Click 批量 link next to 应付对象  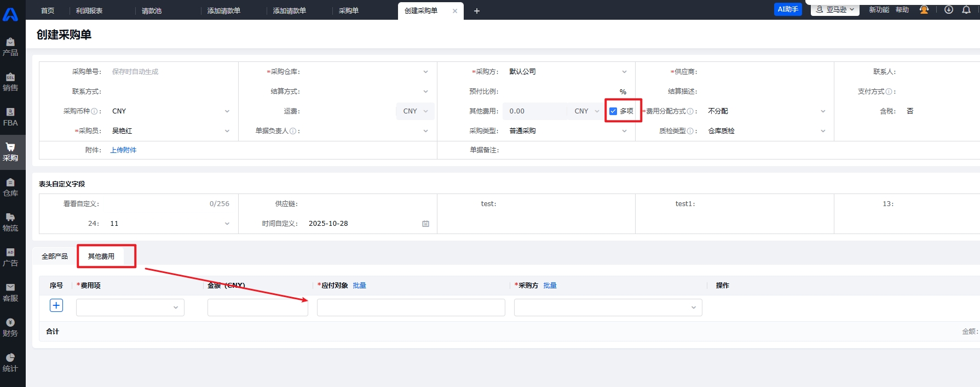tap(359, 286)
